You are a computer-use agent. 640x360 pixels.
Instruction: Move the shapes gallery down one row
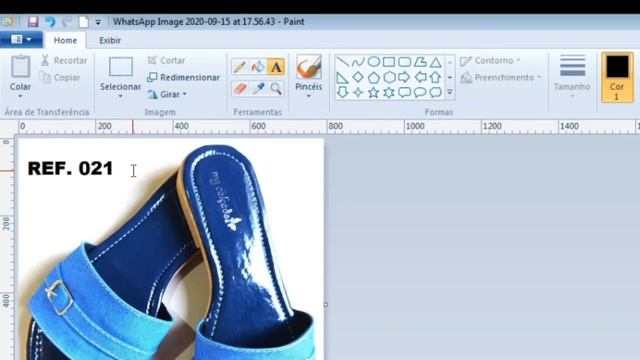tap(450, 78)
